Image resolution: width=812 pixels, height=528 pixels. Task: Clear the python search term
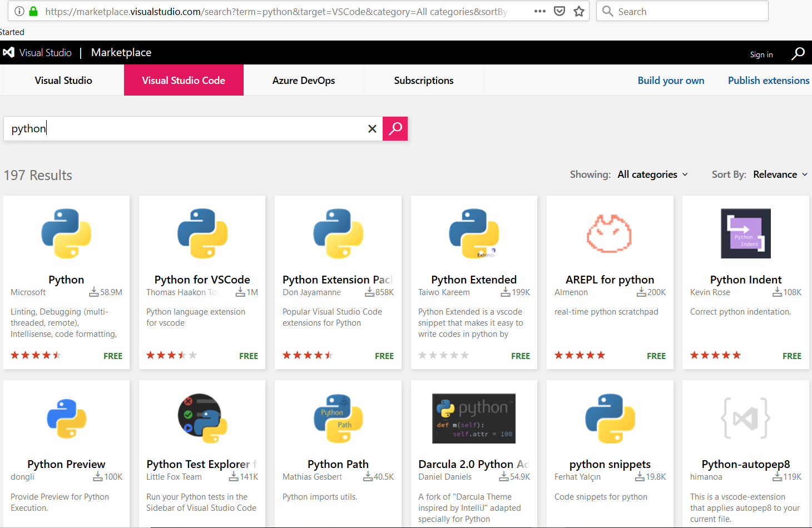click(372, 129)
